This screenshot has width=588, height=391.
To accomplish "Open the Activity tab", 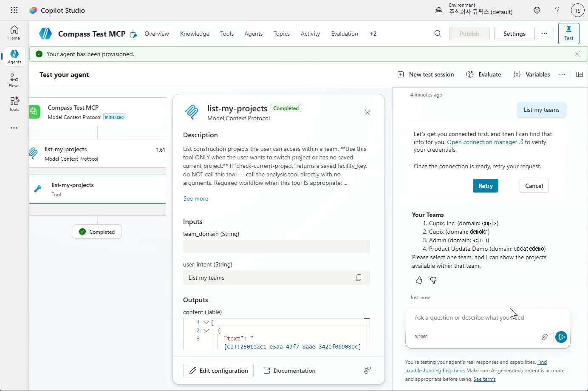I will 310,34.
